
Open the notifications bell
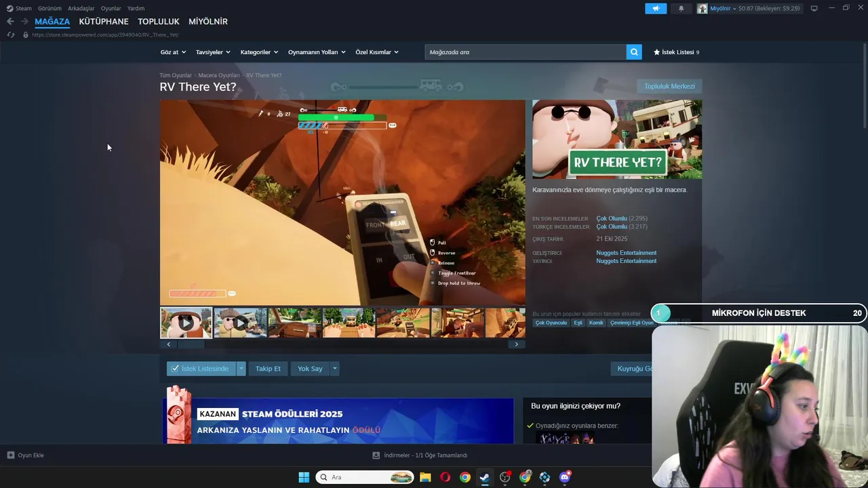pyautogui.click(x=681, y=9)
